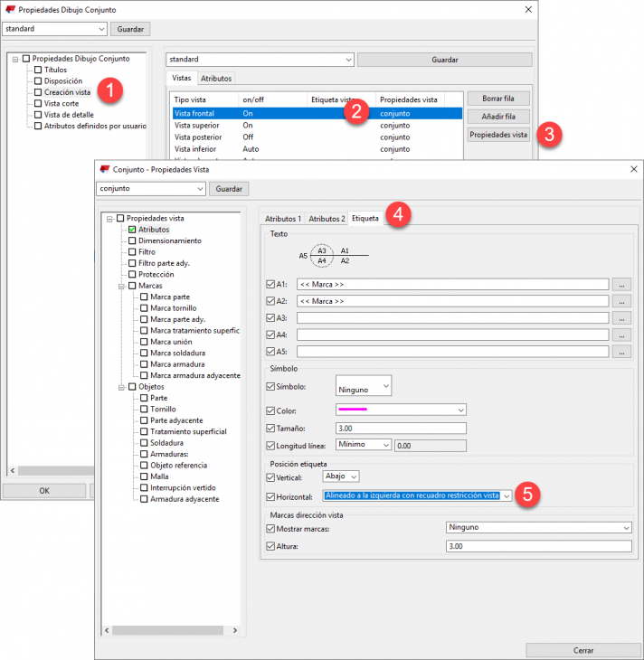Collapse the Propiedades vista root node

[108, 219]
